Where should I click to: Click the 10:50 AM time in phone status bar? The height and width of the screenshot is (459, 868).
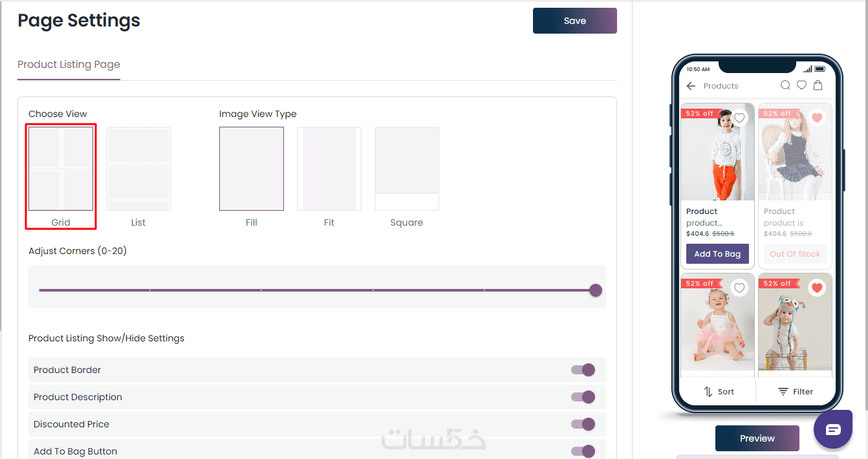pyautogui.click(x=698, y=69)
